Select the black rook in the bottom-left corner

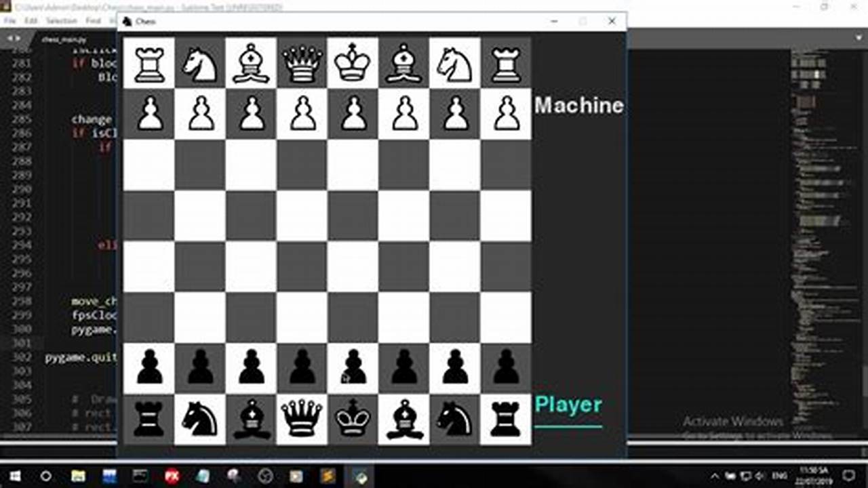click(x=149, y=419)
